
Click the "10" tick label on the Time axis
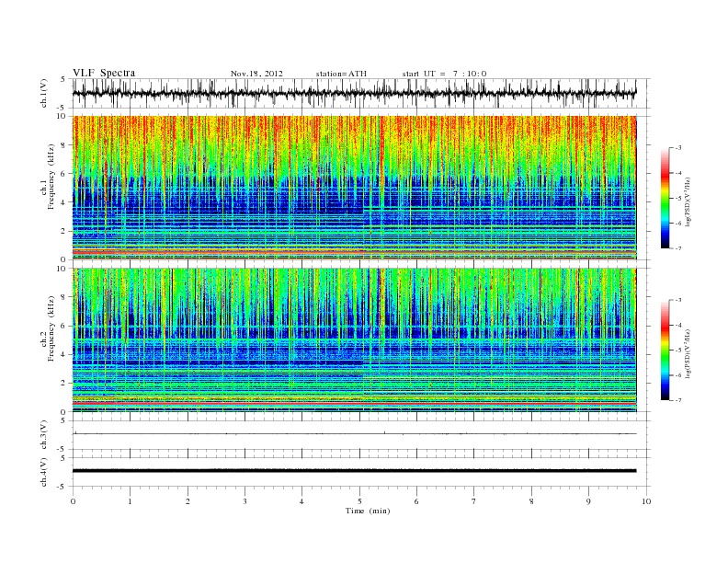(646, 501)
